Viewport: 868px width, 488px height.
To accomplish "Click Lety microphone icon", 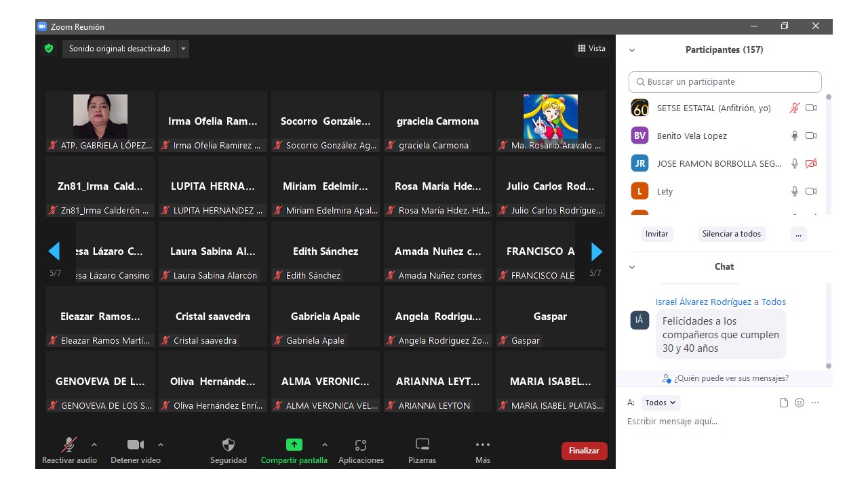I will [x=795, y=191].
